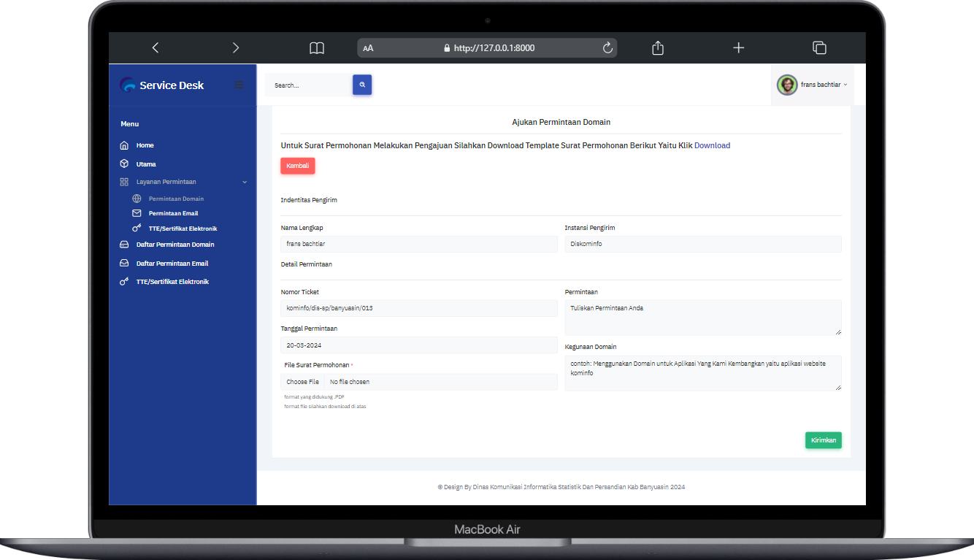Image resolution: width=974 pixels, height=560 pixels.
Task: Click the "No file chosen" text
Action: click(350, 382)
